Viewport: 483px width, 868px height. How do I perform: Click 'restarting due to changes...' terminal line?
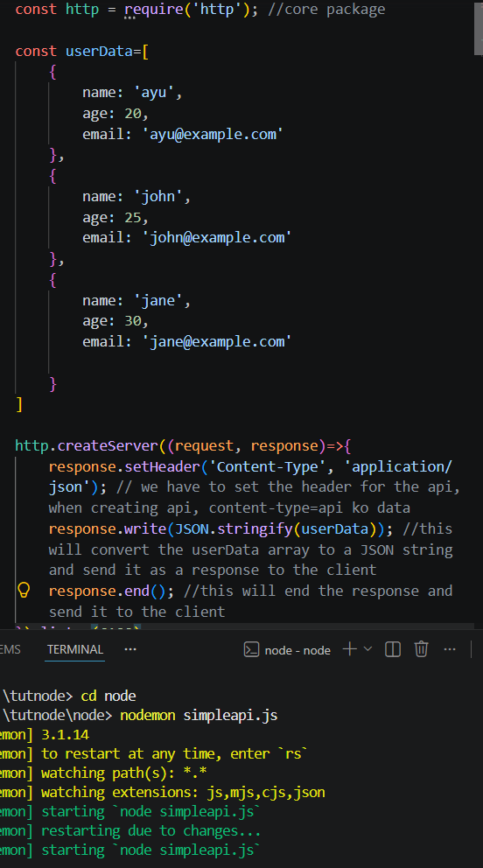pyautogui.click(x=150, y=831)
